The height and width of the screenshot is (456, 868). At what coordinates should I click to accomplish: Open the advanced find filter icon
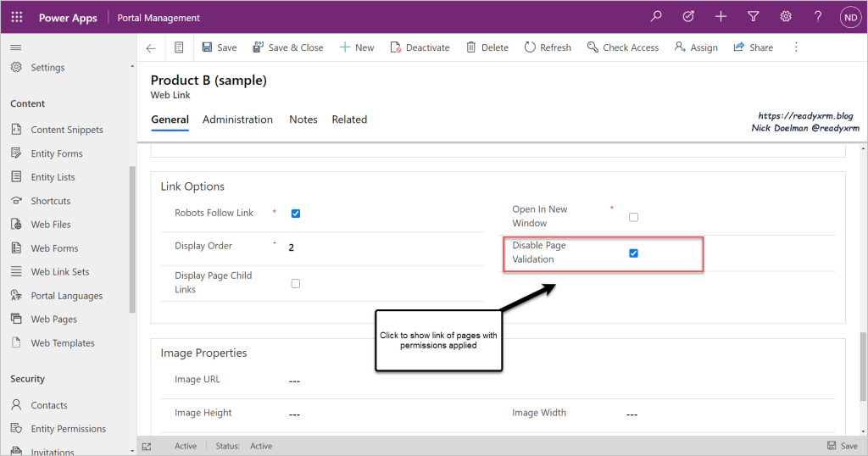pos(753,17)
